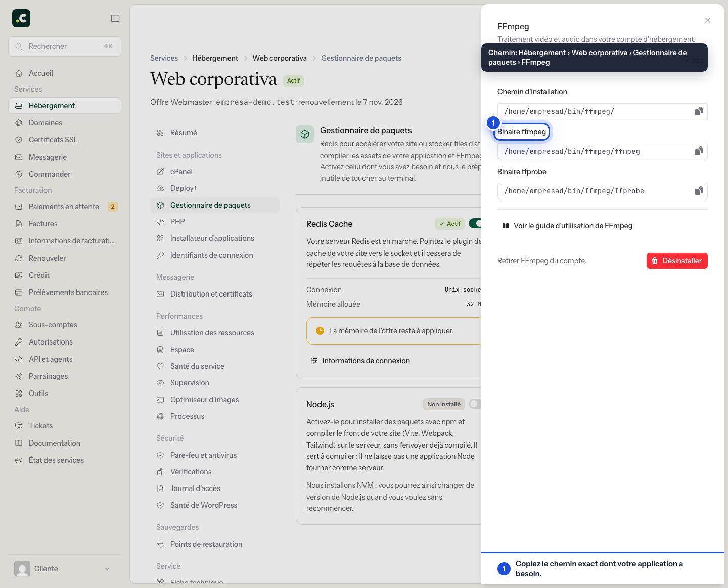Toggle the Redis Cache switch

tap(475, 223)
